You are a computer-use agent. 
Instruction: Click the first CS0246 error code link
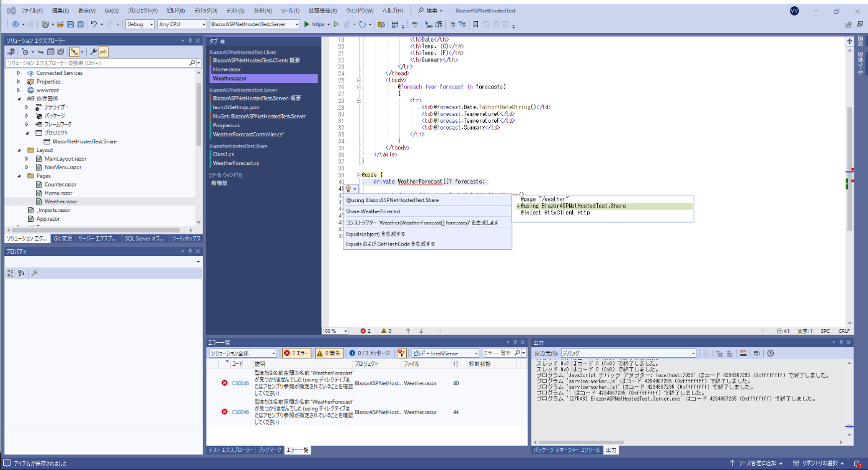click(241, 383)
